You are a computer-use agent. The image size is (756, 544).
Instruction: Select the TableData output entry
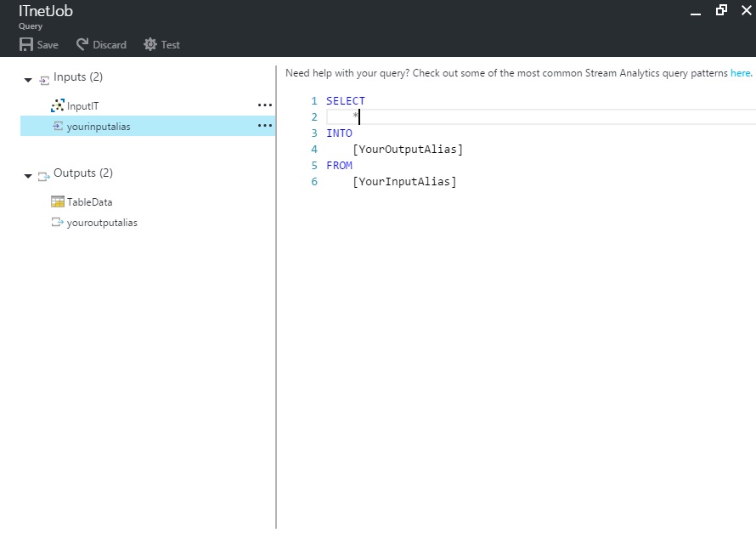pyautogui.click(x=87, y=201)
